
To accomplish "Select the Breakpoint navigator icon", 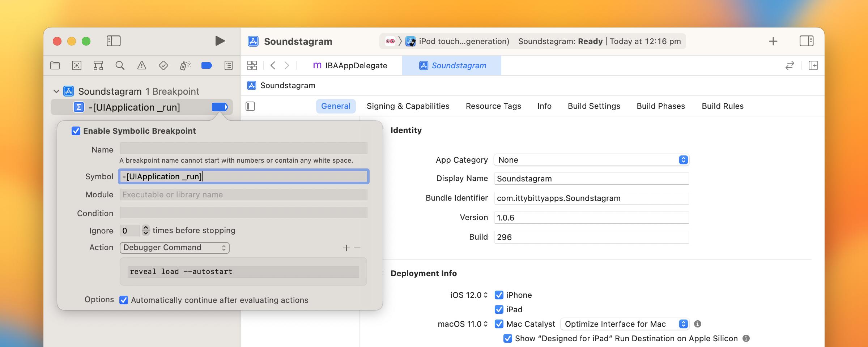I will (207, 65).
